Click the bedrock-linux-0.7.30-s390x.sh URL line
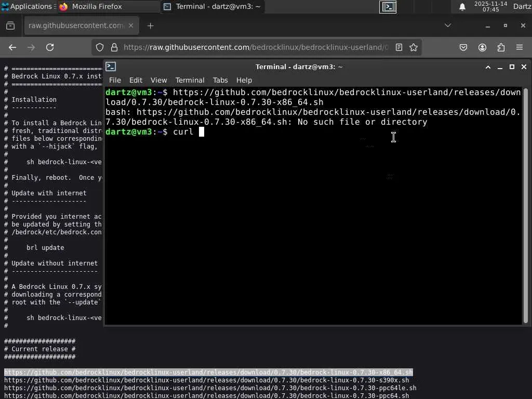The width and height of the screenshot is (532, 399). click(x=206, y=380)
